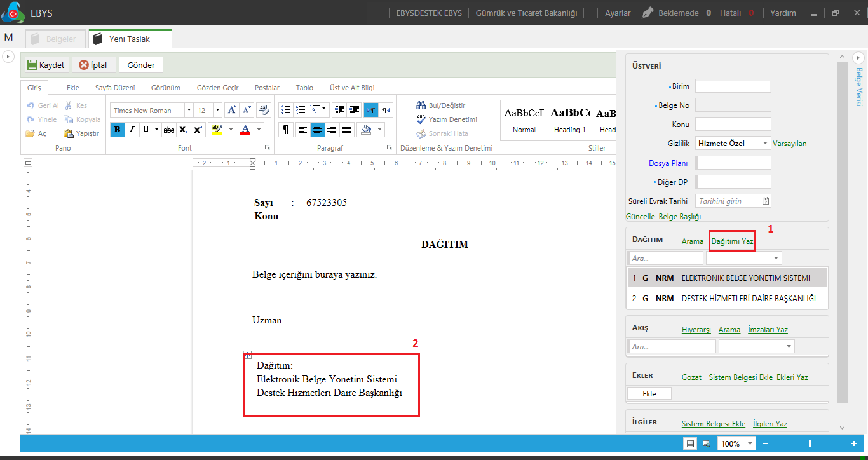
Task: Align text to the left
Action: tap(302, 130)
